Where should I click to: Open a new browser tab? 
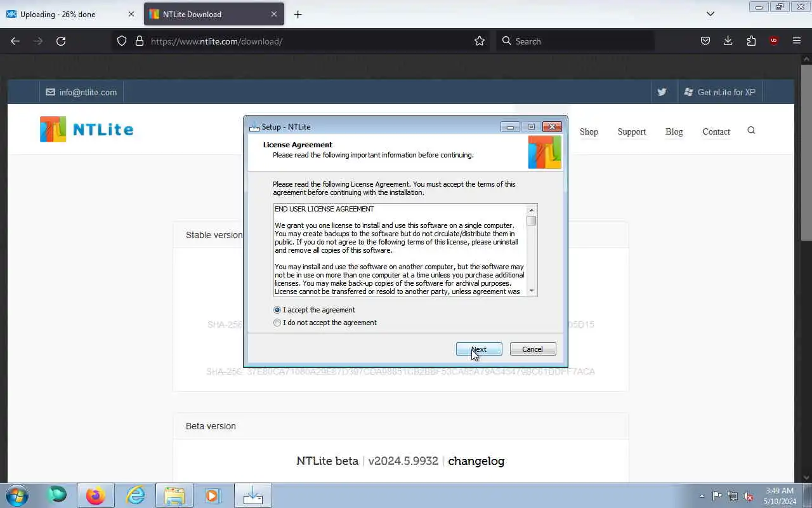pyautogui.click(x=298, y=14)
